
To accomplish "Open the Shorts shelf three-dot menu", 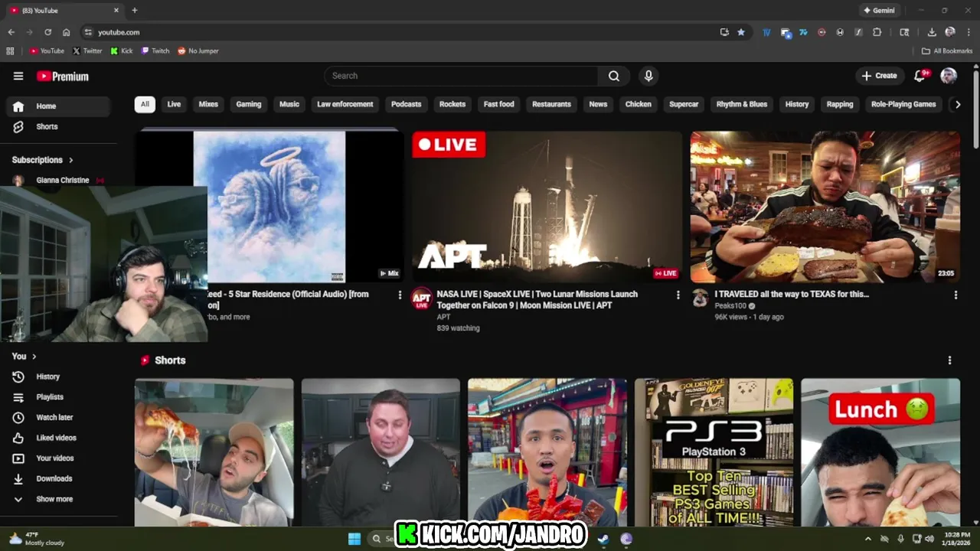I will point(950,360).
